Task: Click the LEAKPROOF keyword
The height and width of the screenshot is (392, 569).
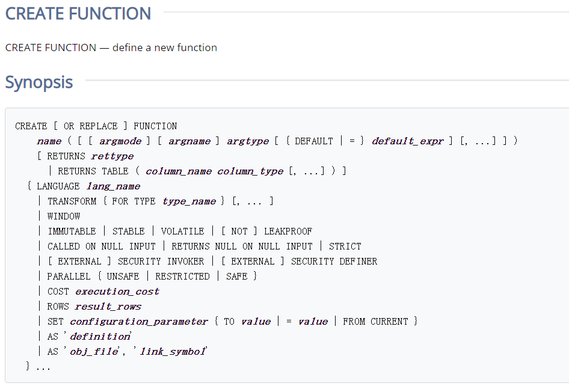Action: 288,231
